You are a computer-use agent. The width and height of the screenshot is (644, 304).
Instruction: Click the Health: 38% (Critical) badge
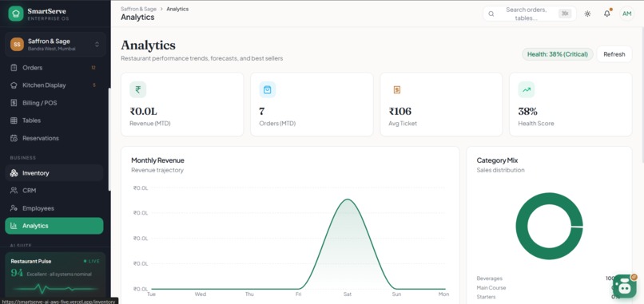click(558, 54)
